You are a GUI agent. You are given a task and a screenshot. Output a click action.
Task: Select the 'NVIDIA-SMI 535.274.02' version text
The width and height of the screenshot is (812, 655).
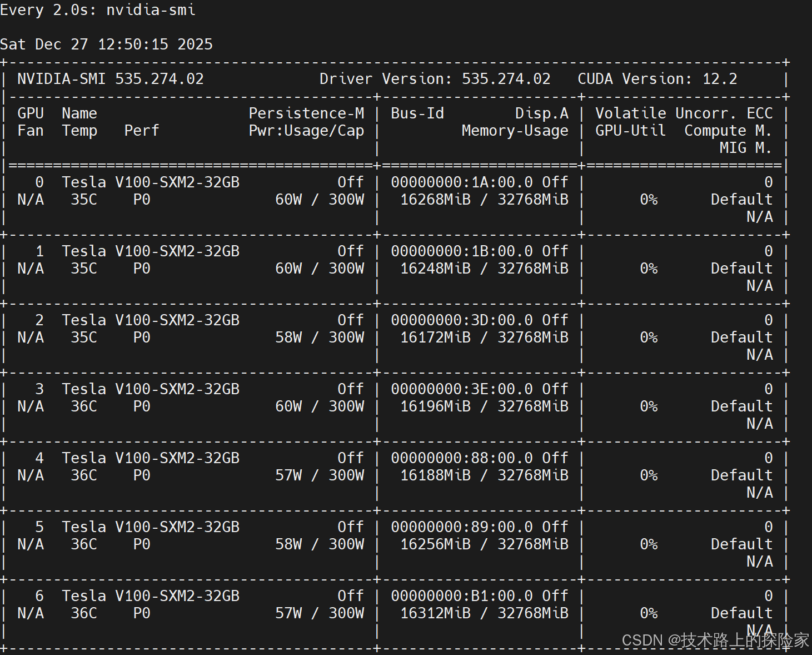(x=111, y=79)
